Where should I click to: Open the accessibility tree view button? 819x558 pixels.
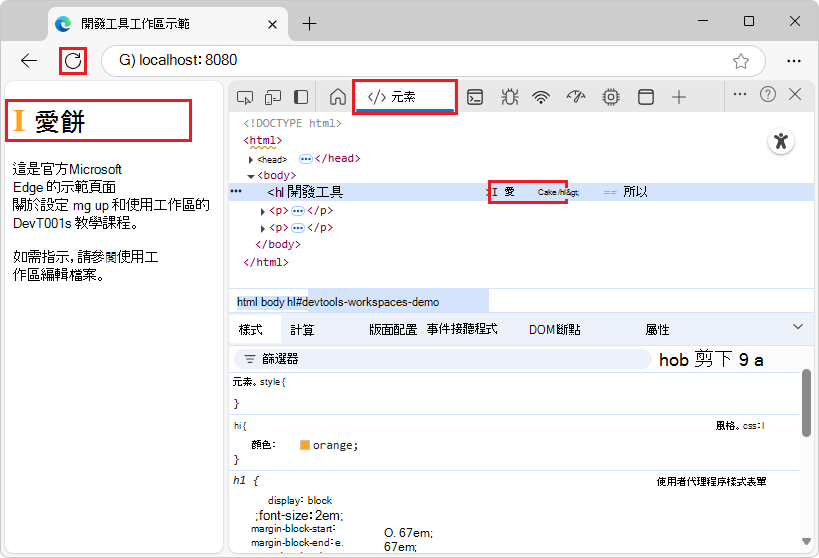[781, 141]
